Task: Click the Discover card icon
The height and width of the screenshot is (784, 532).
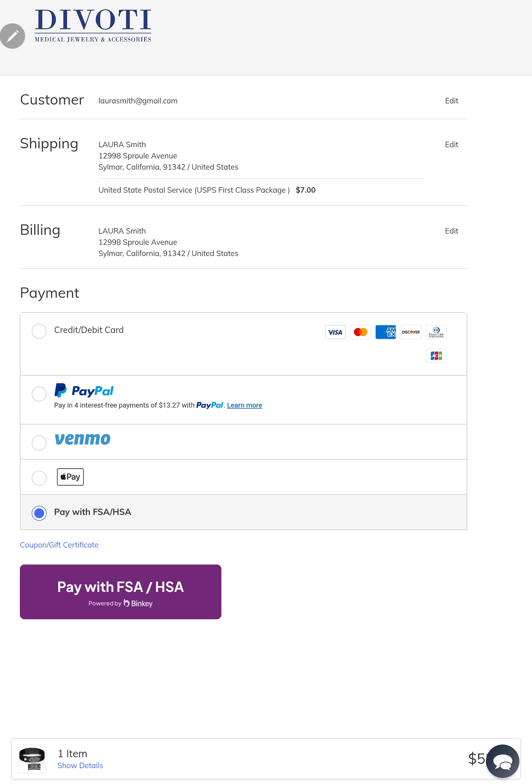Action: pyautogui.click(x=411, y=332)
